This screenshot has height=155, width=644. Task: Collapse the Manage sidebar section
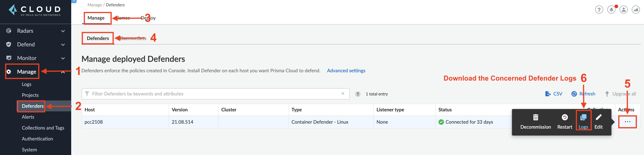[x=63, y=72]
